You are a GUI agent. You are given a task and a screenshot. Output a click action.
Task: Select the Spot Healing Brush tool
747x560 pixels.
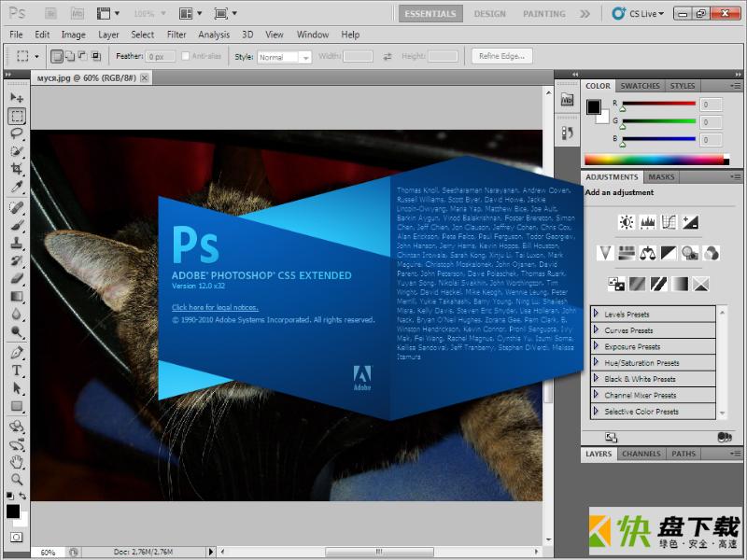click(x=17, y=207)
